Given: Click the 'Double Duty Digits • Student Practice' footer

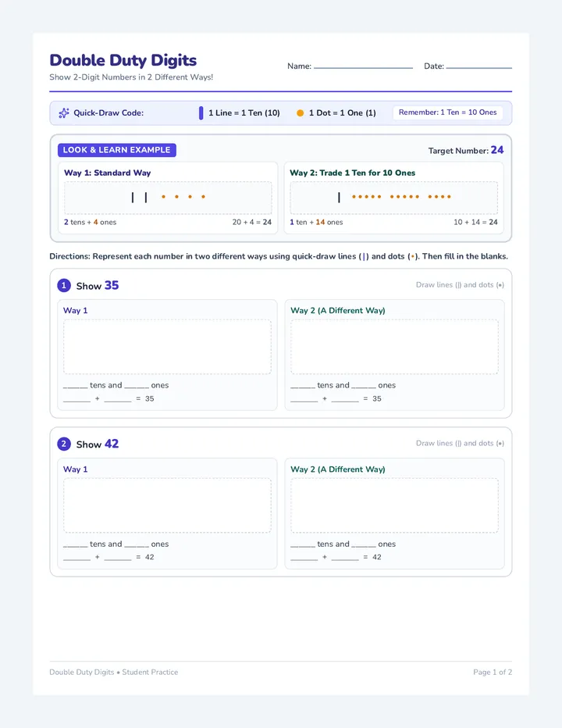Looking at the screenshot, I should 114,672.
